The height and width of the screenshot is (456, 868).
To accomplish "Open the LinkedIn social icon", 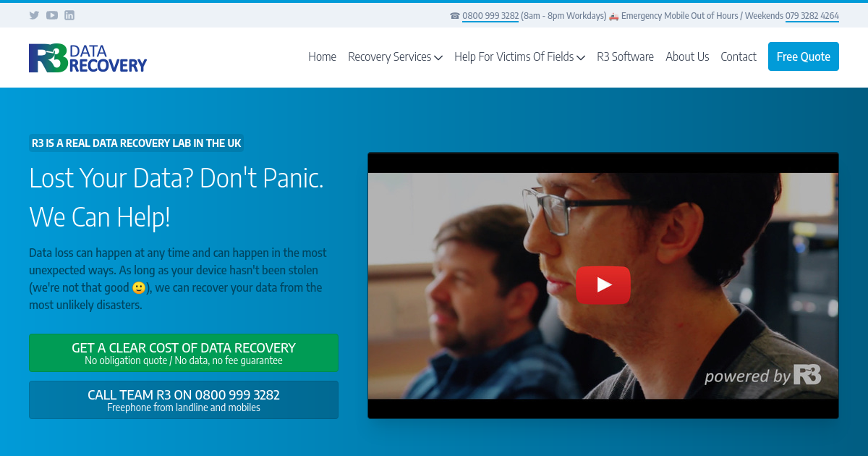I will coord(69,15).
